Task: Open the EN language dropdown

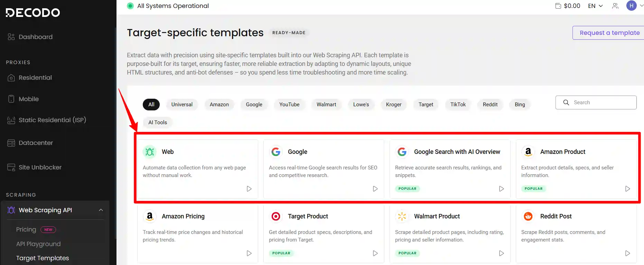Action: [595, 6]
